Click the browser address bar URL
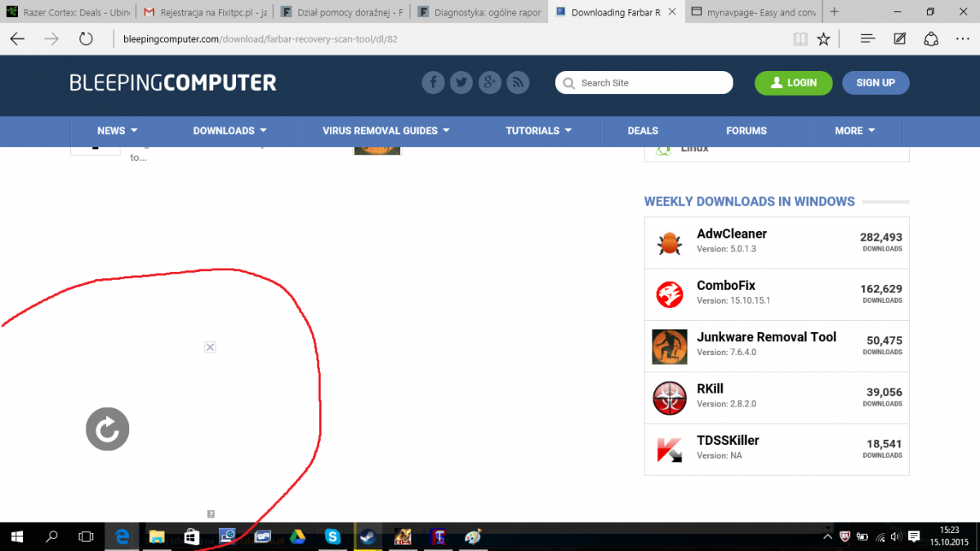The height and width of the screenshot is (551, 980). [261, 39]
